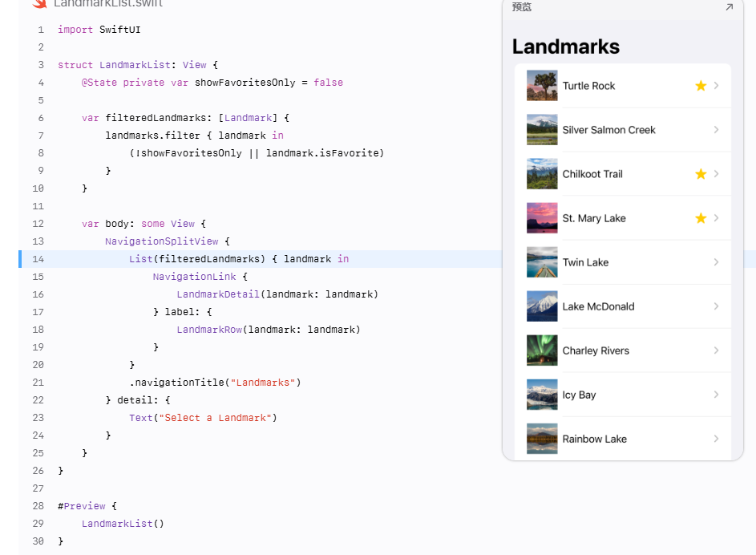
Task: Select the Turtle Rock thumbnail image
Action: 542,86
